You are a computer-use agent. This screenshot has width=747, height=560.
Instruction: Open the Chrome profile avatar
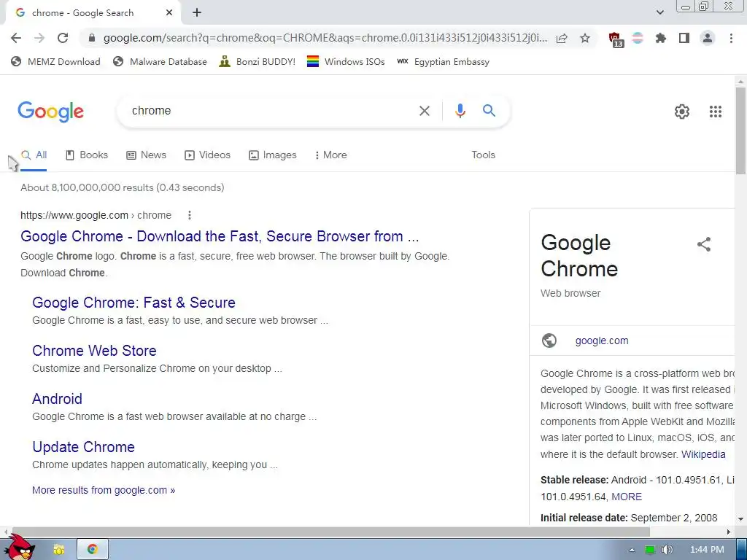click(708, 38)
